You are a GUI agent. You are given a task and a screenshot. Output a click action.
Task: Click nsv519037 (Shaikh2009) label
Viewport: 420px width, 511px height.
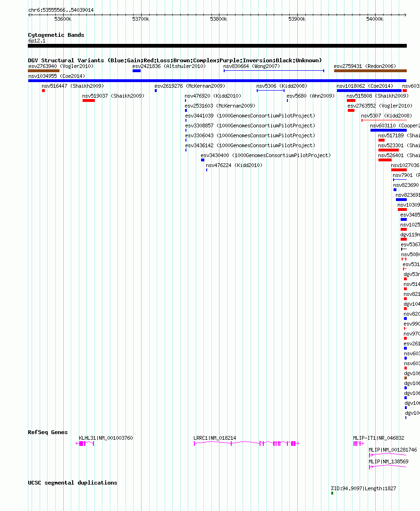113,96
